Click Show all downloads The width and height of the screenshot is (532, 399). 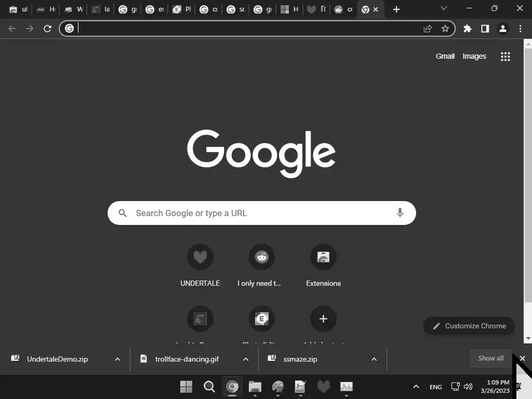tap(490, 358)
